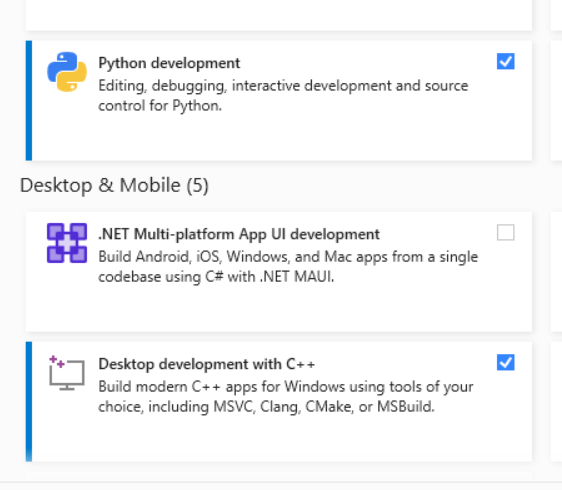Click the Python development logo icon
The height and width of the screenshot is (490, 562).
67,72
